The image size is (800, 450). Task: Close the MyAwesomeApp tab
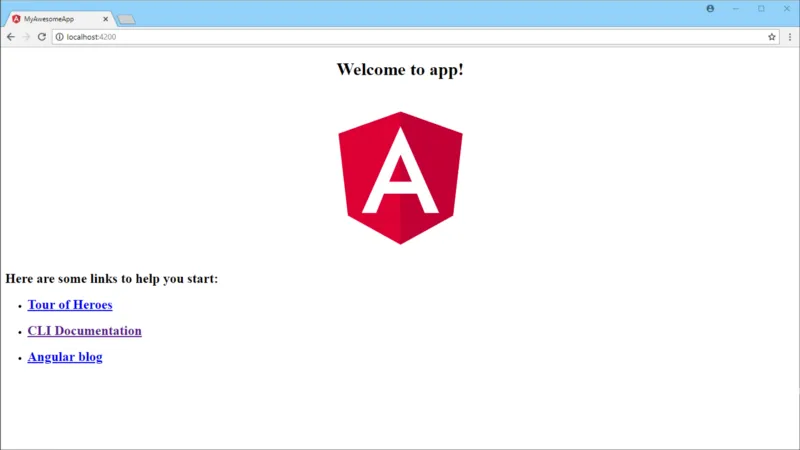point(106,19)
